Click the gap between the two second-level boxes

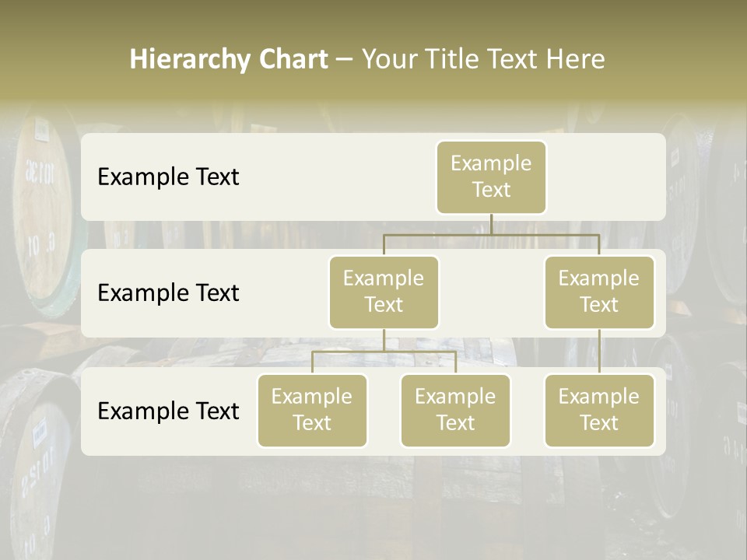pos(492,293)
